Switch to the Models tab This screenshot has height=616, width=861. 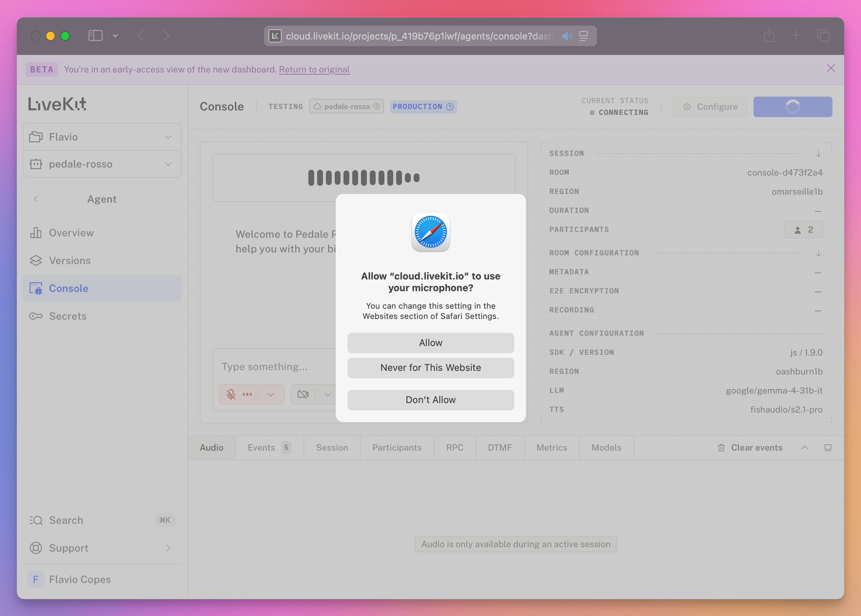coord(606,448)
